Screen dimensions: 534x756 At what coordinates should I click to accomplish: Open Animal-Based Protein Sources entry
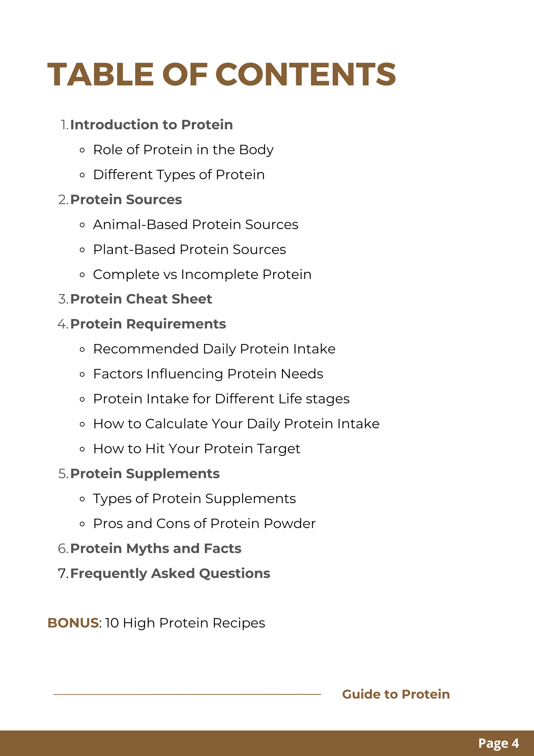coord(196,225)
